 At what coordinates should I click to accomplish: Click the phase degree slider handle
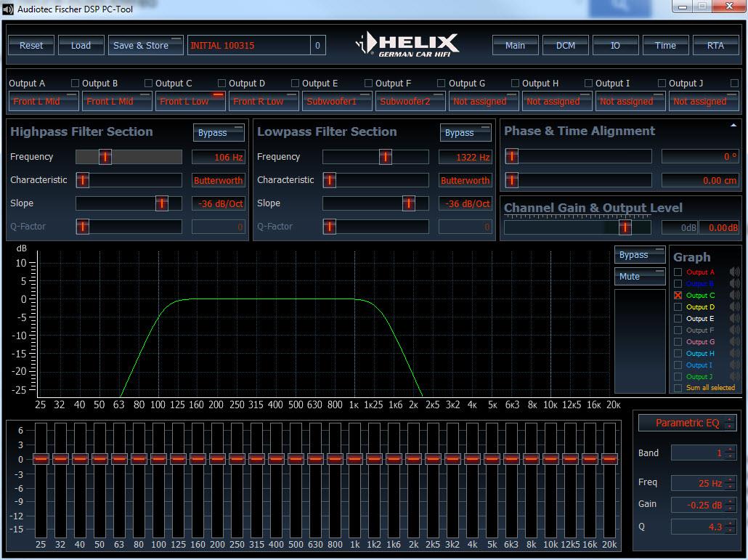click(512, 156)
